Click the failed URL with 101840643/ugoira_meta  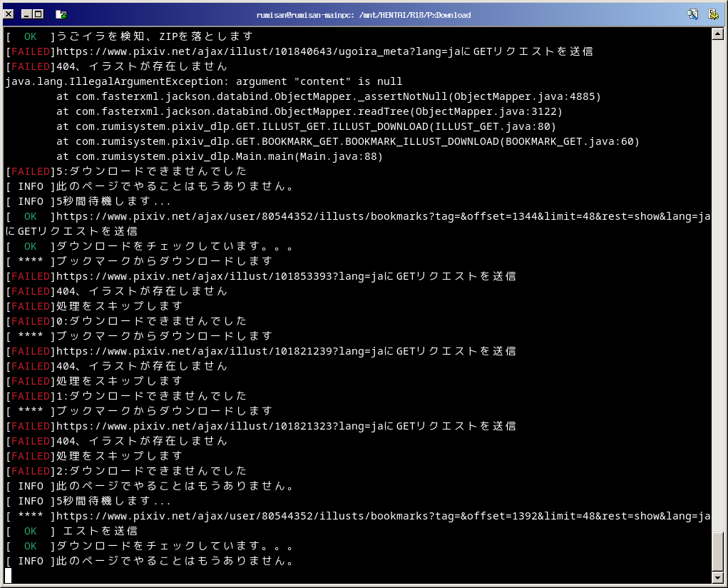[x=324, y=51]
